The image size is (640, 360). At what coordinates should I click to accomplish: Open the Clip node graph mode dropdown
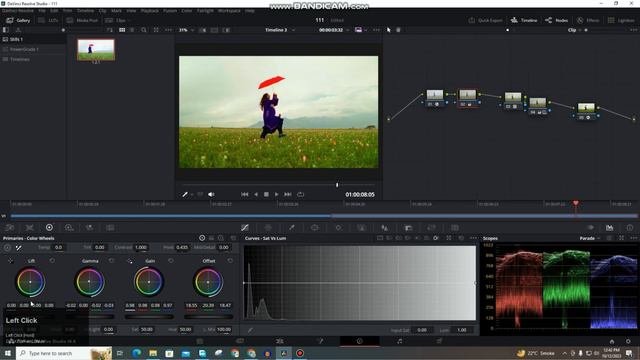click(x=574, y=30)
